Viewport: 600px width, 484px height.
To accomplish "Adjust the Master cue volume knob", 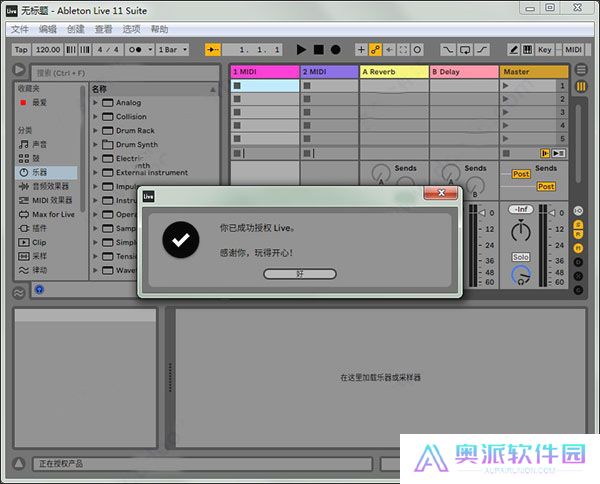I will pos(521,275).
